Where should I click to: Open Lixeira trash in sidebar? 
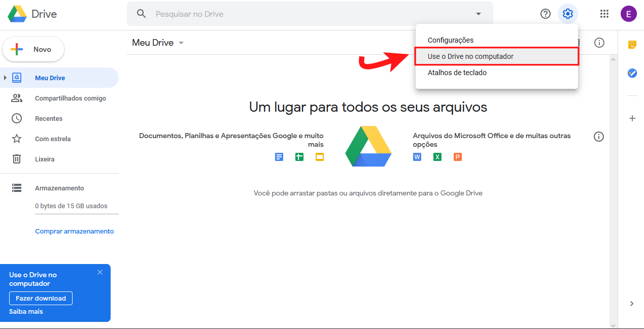pyautogui.click(x=45, y=159)
